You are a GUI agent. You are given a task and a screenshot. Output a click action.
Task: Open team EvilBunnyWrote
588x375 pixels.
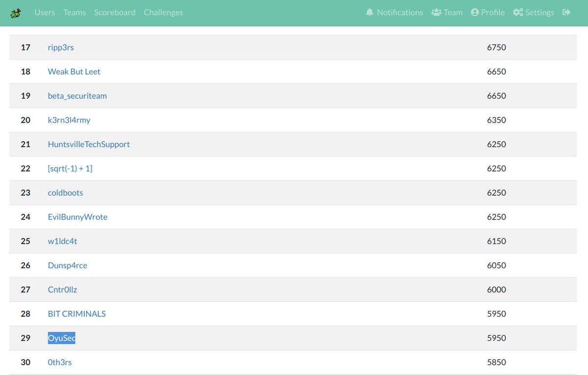tap(77, 217)
